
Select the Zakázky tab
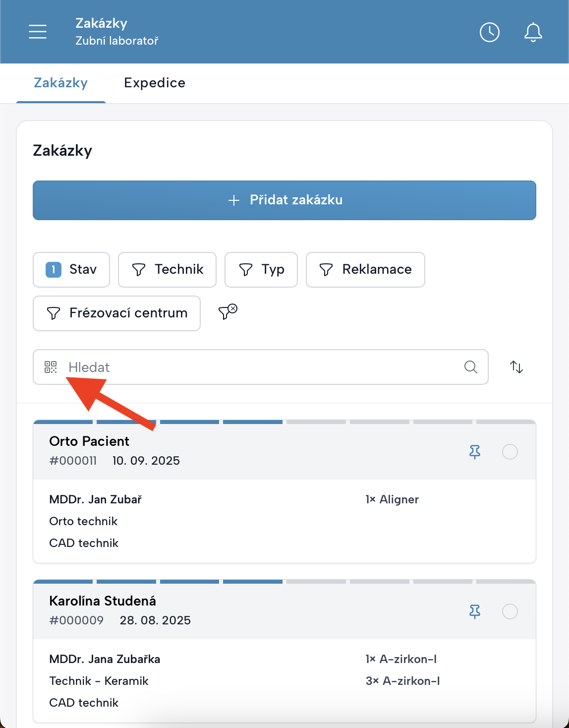60,83
